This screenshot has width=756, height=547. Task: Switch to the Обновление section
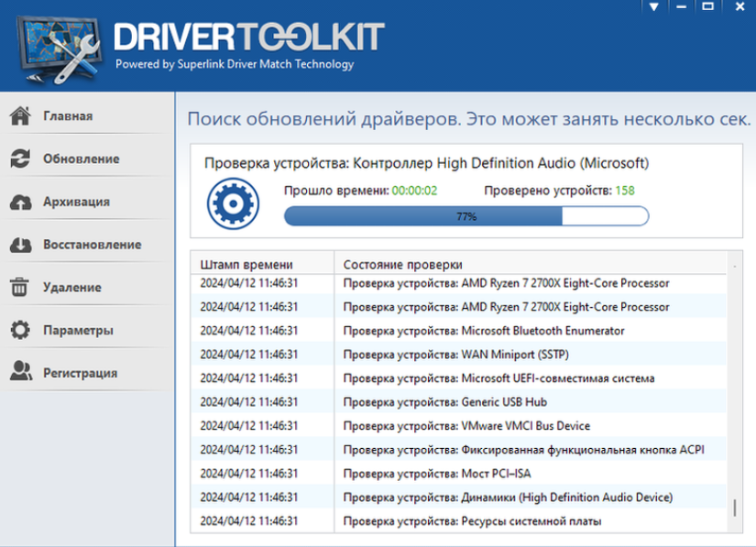(x=82, y=159)
